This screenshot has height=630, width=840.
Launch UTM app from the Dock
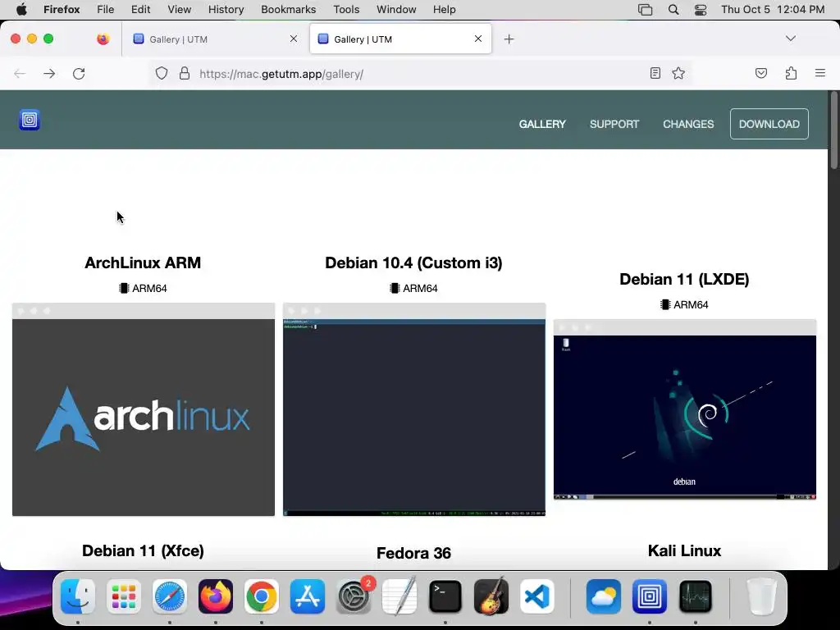click(x=650, y=596)
